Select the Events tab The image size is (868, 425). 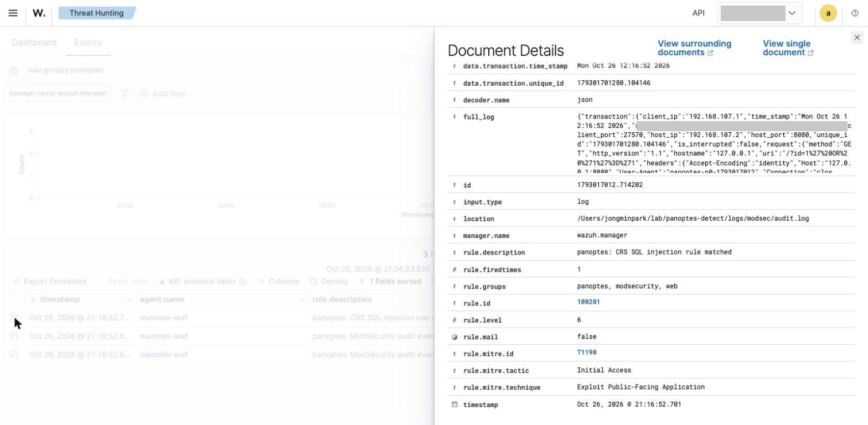coord(88,43)
